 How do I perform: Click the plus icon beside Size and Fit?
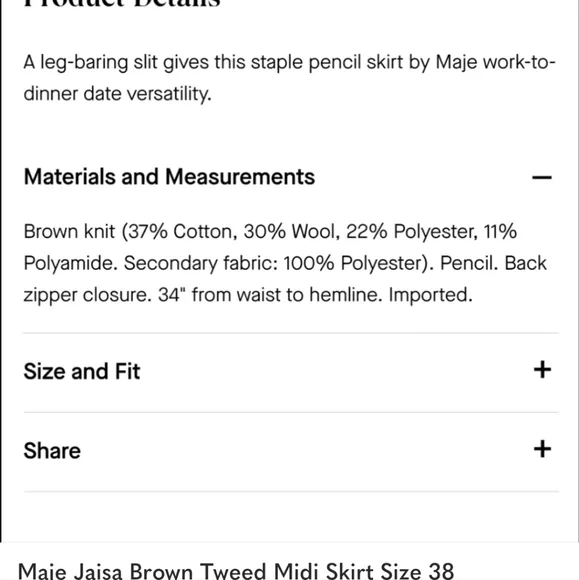[x=542, y=370]
